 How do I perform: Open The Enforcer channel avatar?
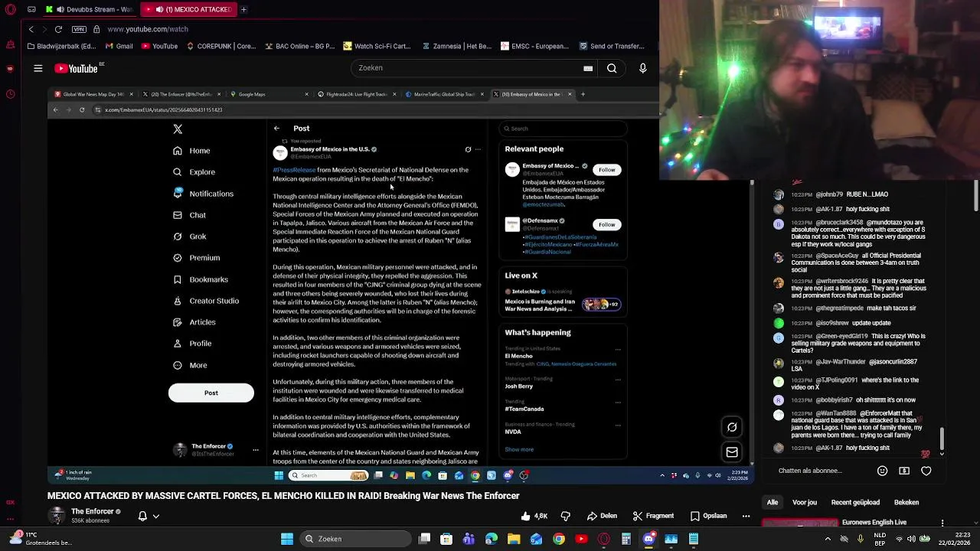click(57, 515)
